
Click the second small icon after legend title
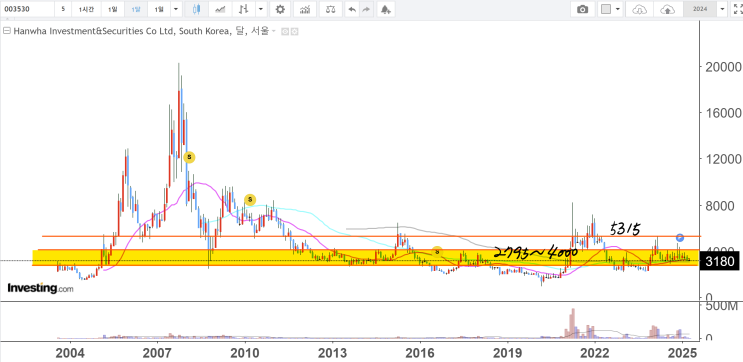294,32
